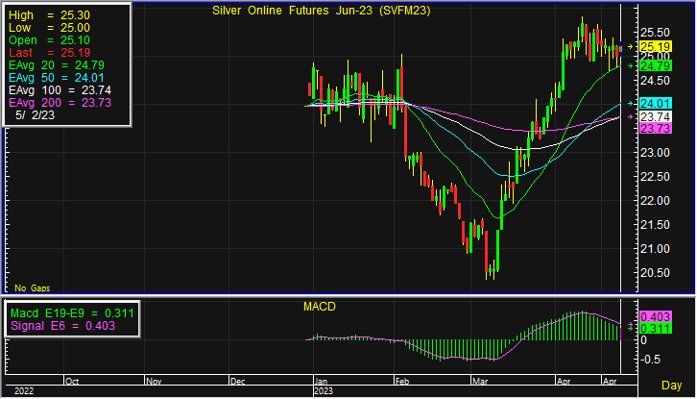Image resolution: width=697 pixels, height=399 pixels.
Task: Select the cyan 24.01 EAvg 50 label
Action: (x=655, y=104)
